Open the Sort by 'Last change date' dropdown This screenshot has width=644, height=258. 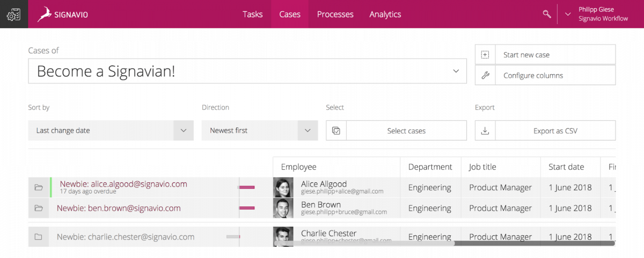coord(111,131)
